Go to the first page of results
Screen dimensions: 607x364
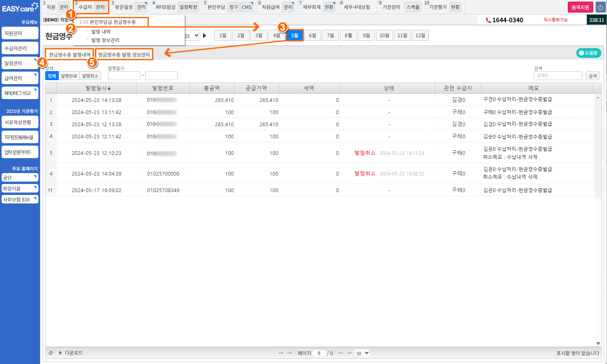click(281, 353)
